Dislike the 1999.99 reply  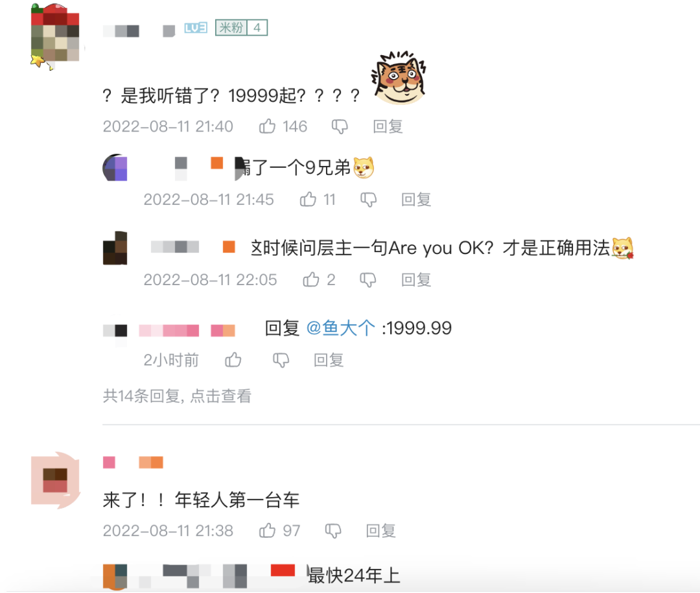[x=281, y=360]
